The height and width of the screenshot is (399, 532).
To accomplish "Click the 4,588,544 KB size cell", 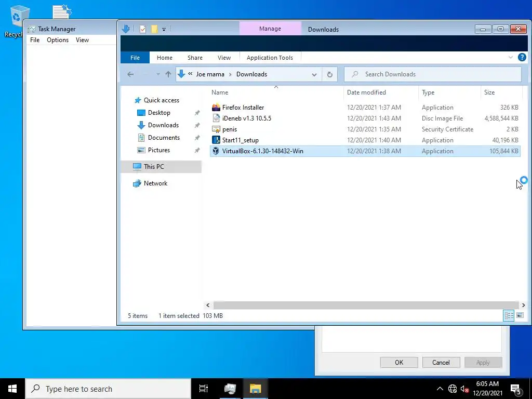I will (x=501, y=118).
